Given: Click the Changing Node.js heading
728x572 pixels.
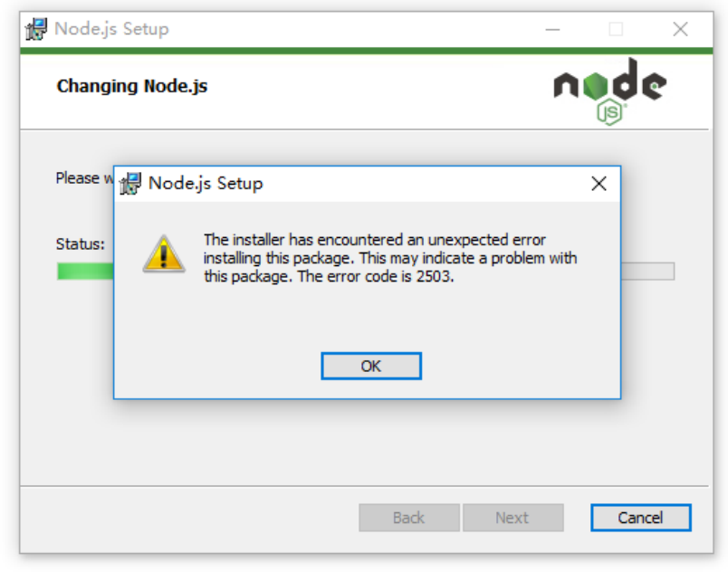Looking at the screenshot, I should tap(132, 86).
